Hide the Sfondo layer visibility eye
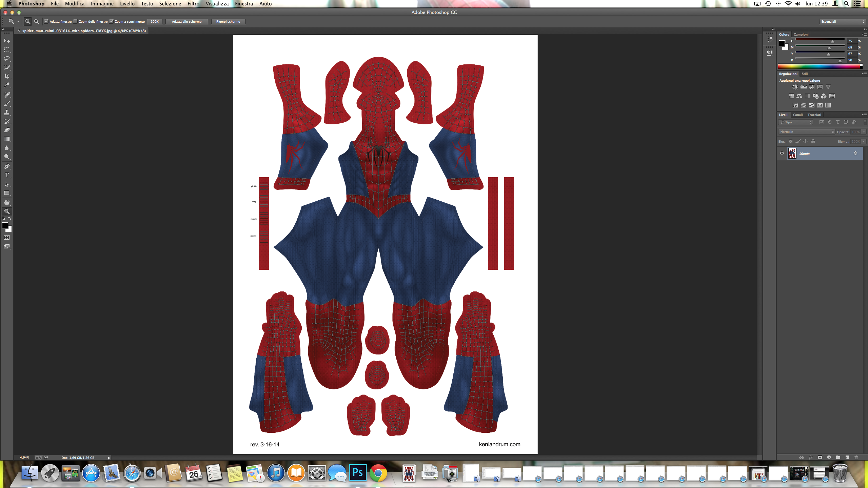 tap(782, 154)
